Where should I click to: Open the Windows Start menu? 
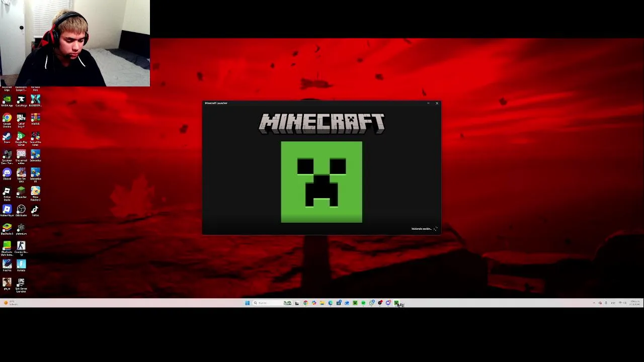click(x=247, y=303)
